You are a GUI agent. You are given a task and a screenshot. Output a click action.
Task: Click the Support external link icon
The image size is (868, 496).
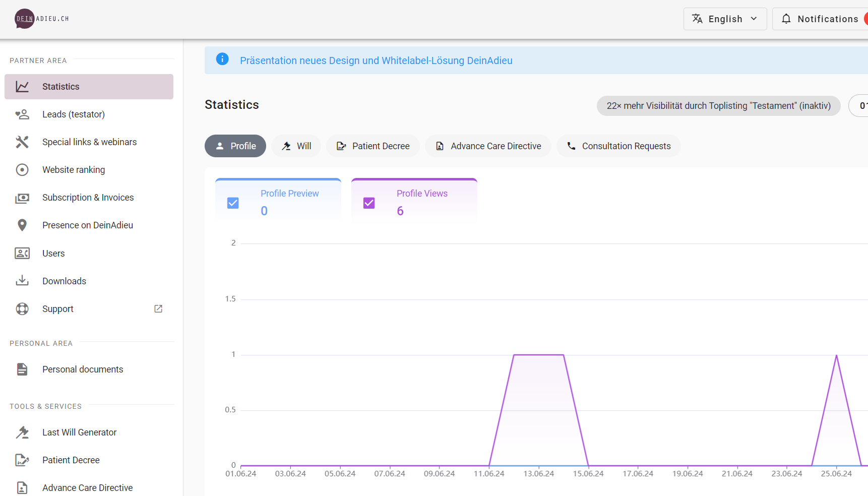(x=158, y=308)
